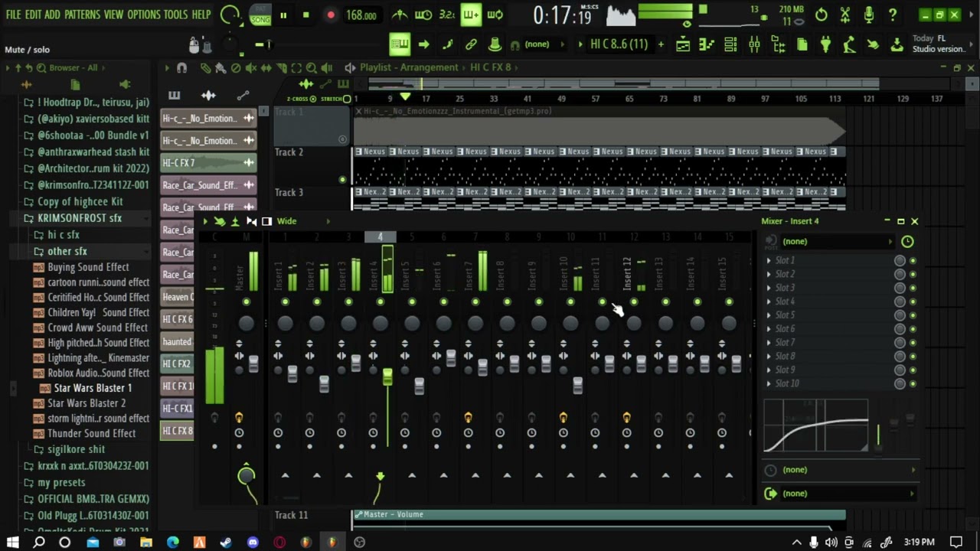
Task: Click the microphone one-click recording icon
Action: (869, 15)
